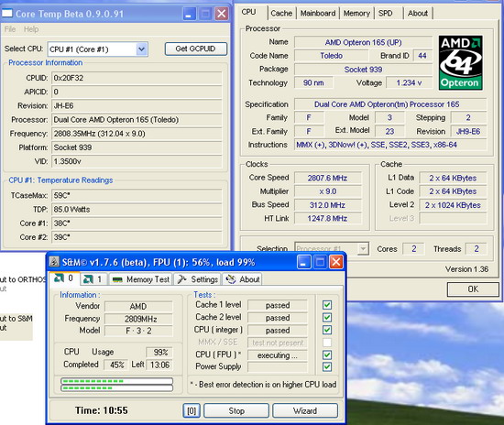Click the About tab icon in S&M

[x=230, y=279]
